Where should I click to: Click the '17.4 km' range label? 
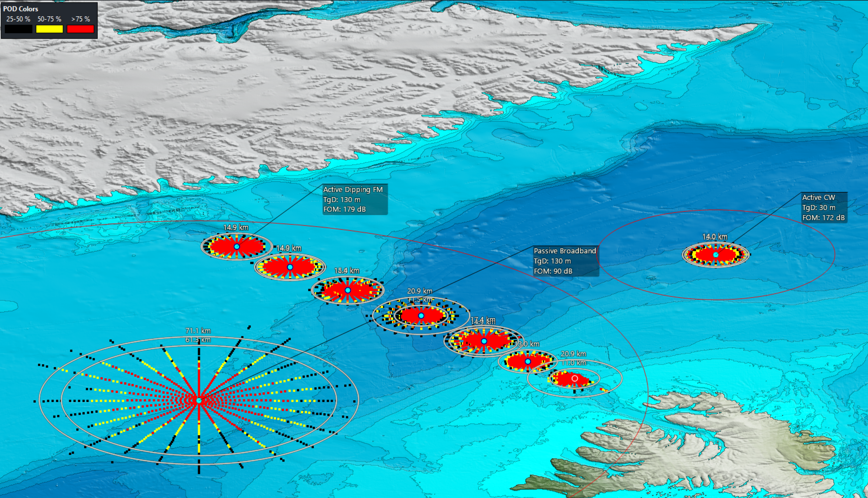tap(483, 320)
